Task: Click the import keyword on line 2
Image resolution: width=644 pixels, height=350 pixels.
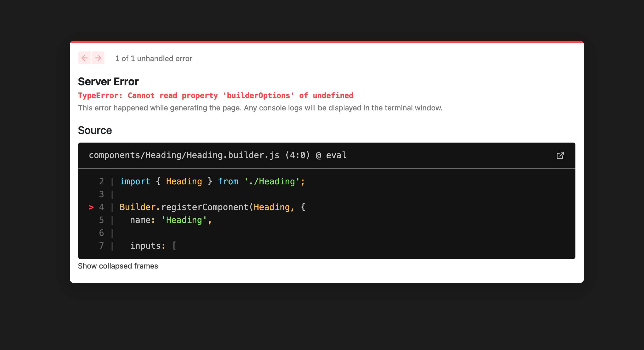Action: point(135,181)
